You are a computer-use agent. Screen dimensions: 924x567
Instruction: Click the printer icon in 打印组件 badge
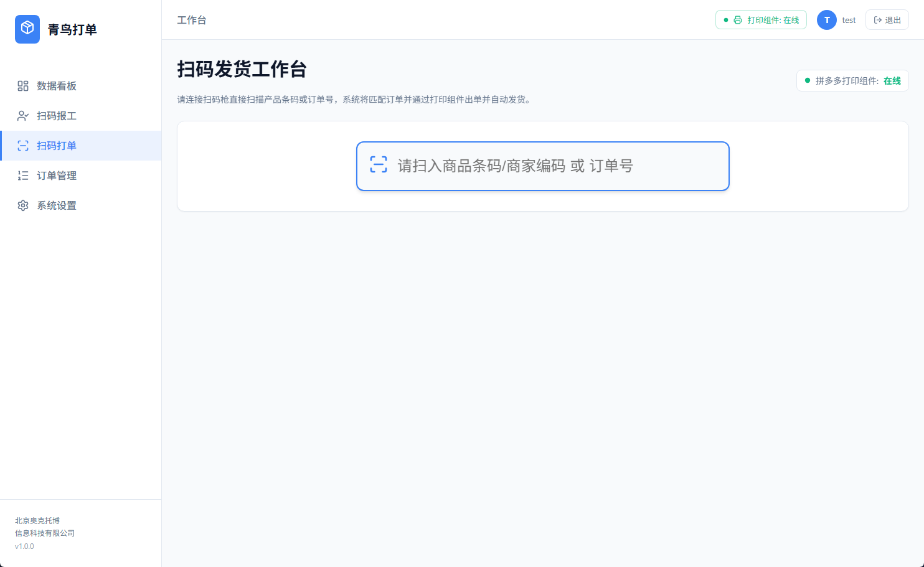[x=738, y=20]
